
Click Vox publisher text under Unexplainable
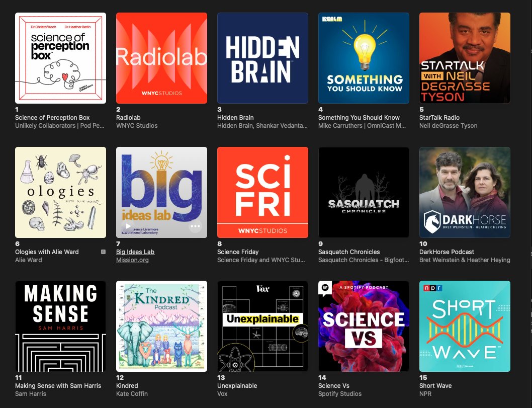(222, 394)
